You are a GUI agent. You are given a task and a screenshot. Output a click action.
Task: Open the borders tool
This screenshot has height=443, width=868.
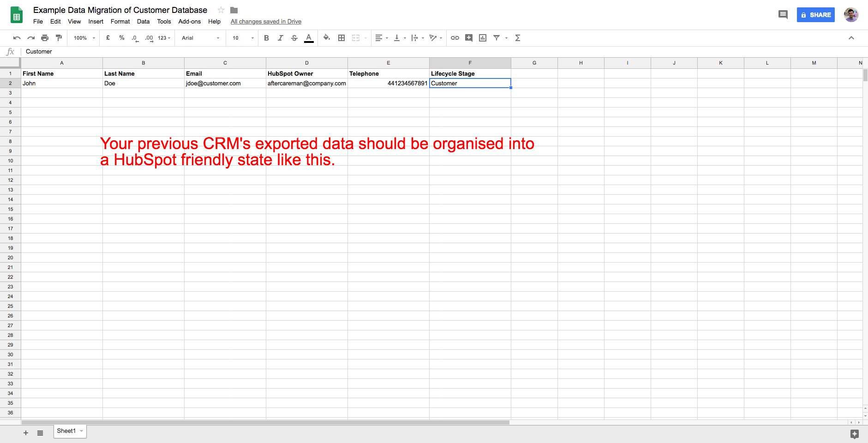pos(341,38)
